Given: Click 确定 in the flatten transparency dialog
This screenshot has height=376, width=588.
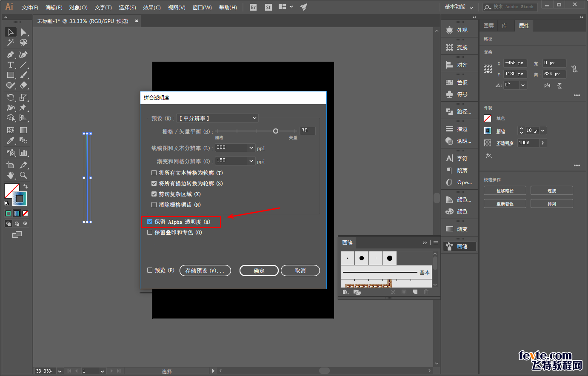Looking at the screenshot, I should 259,271.
